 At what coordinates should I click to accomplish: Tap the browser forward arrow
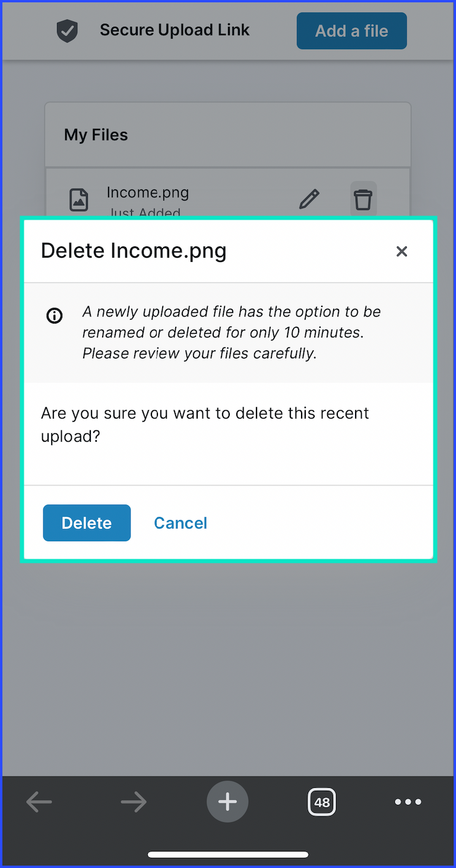[x=134, y=802]
